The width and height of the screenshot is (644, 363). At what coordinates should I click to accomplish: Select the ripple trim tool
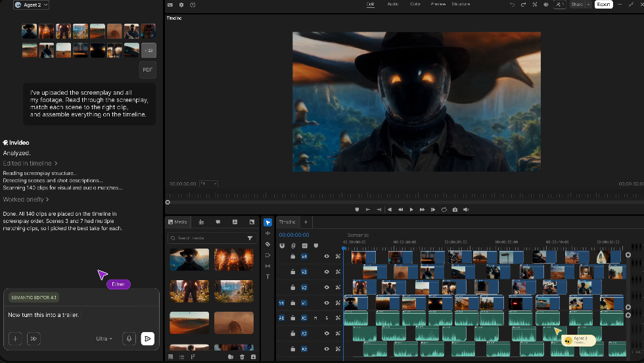pyautogui.click(x=268, y=233)
